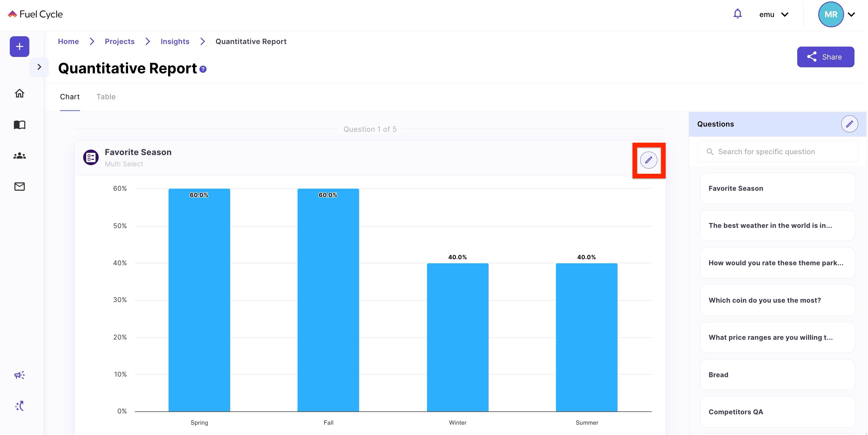
Task: Open the book library sidebar icon
Action: pyautogui.click(x=19, y=125)
